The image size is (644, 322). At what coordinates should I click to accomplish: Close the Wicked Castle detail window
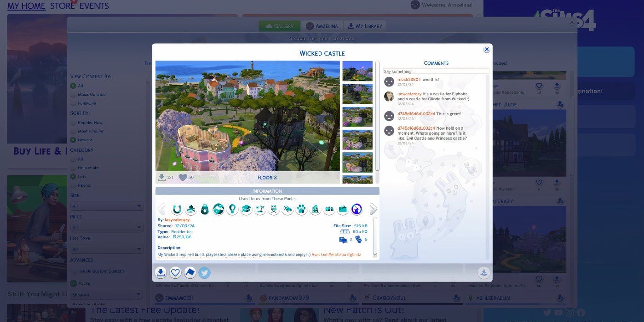coord(487,50)
